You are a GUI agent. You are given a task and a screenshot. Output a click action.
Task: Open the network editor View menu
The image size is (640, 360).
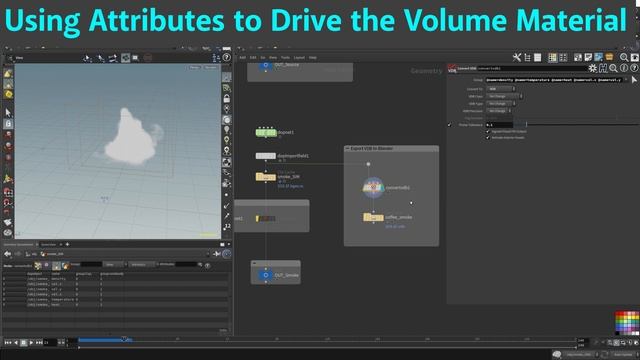pyautogui.click(x=273, y=58)
